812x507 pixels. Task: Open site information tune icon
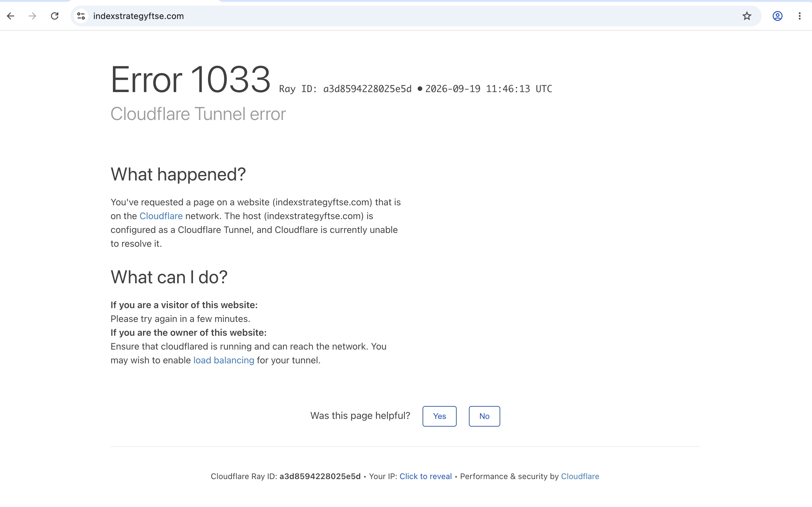tap(81, 16)
